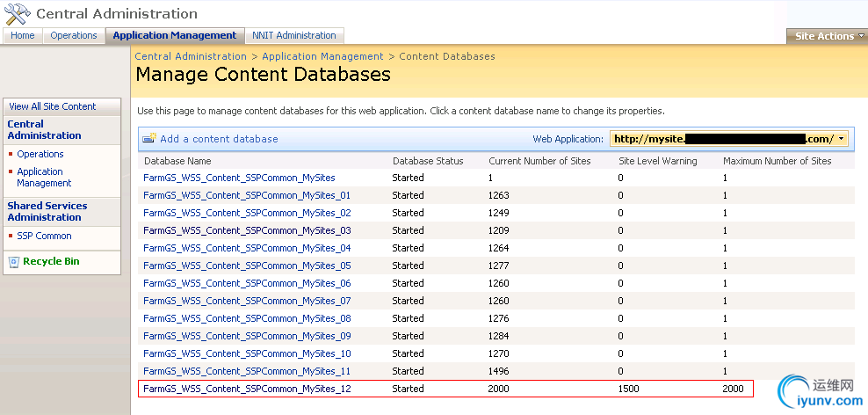Open database ending in MySites_08

tap(247, 318)
